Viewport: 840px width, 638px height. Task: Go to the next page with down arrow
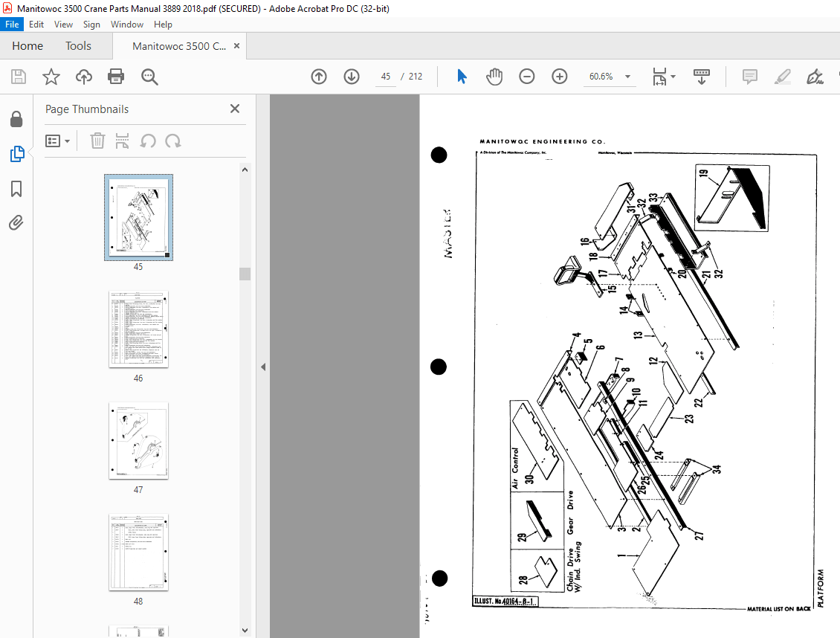pos(351,76)
